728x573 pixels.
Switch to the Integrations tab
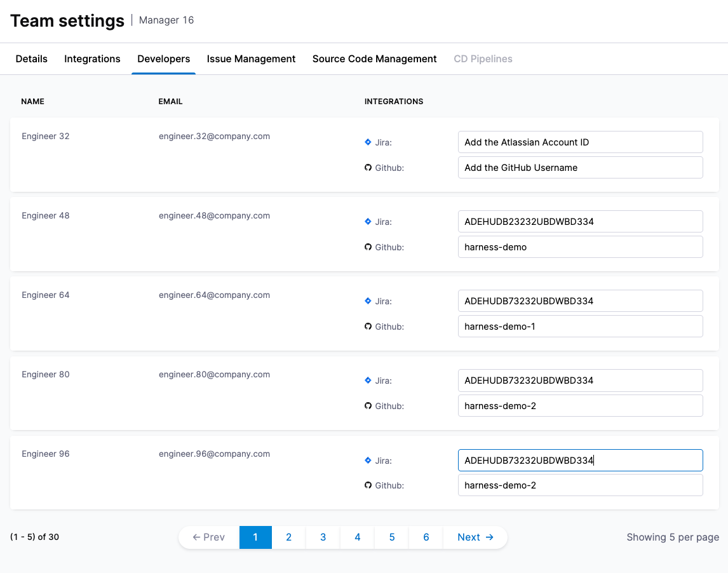92,59
